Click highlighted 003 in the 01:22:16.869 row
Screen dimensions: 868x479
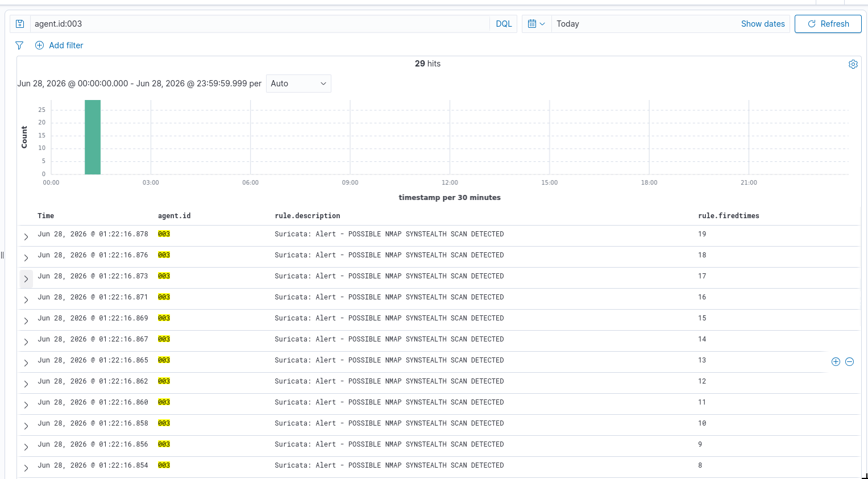pos(164,318)
